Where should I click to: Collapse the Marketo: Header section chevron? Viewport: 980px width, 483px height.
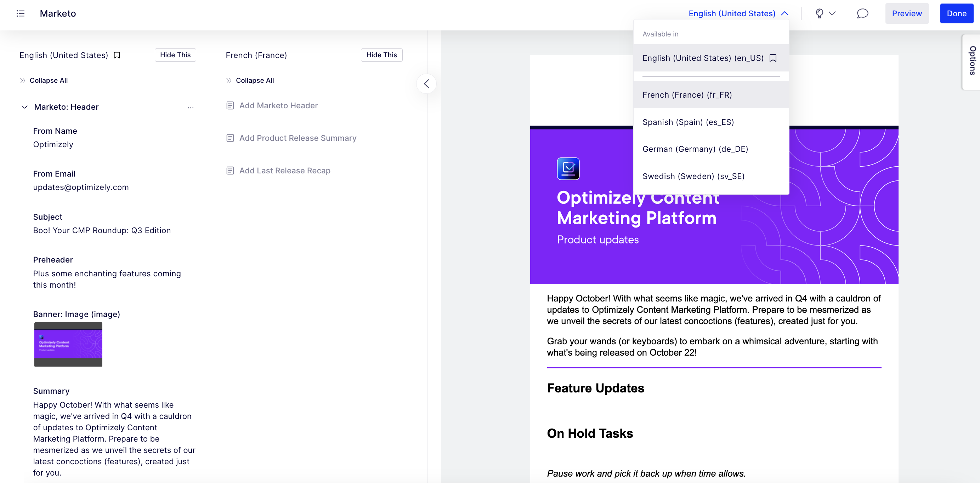[x=24, y=107]
